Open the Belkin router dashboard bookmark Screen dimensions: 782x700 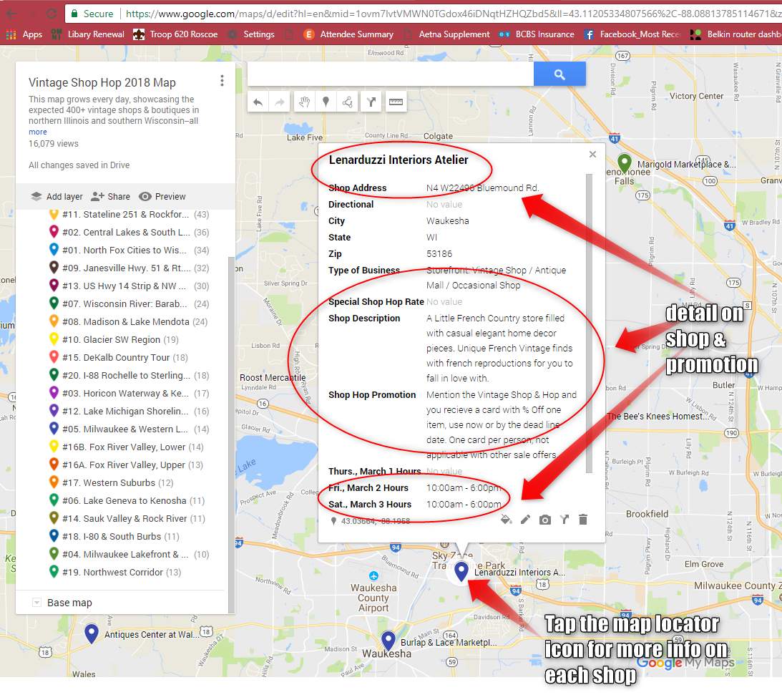735,34
